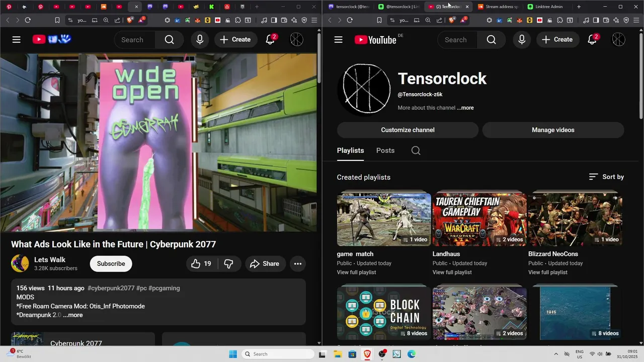Switch to the Posts tab

tap(385, 150)
